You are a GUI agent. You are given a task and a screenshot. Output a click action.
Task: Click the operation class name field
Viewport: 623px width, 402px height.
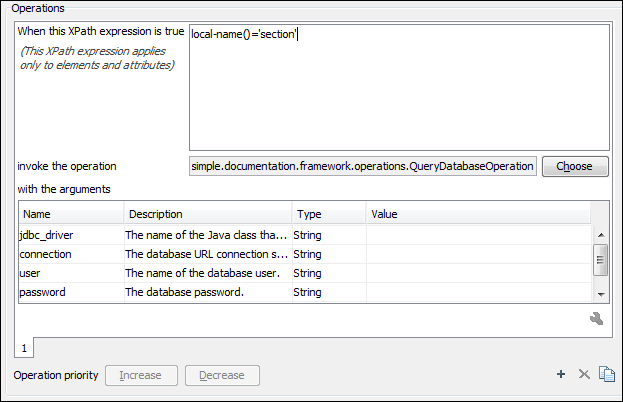(x=362, y=166)
